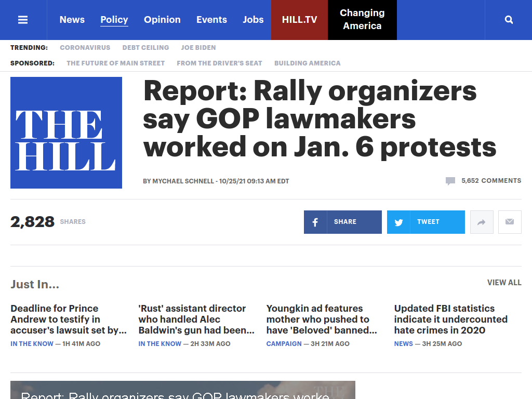This screenshot has height=399, width=532.
Task: Click the forward arrow share icon
Action: [482, 222]
